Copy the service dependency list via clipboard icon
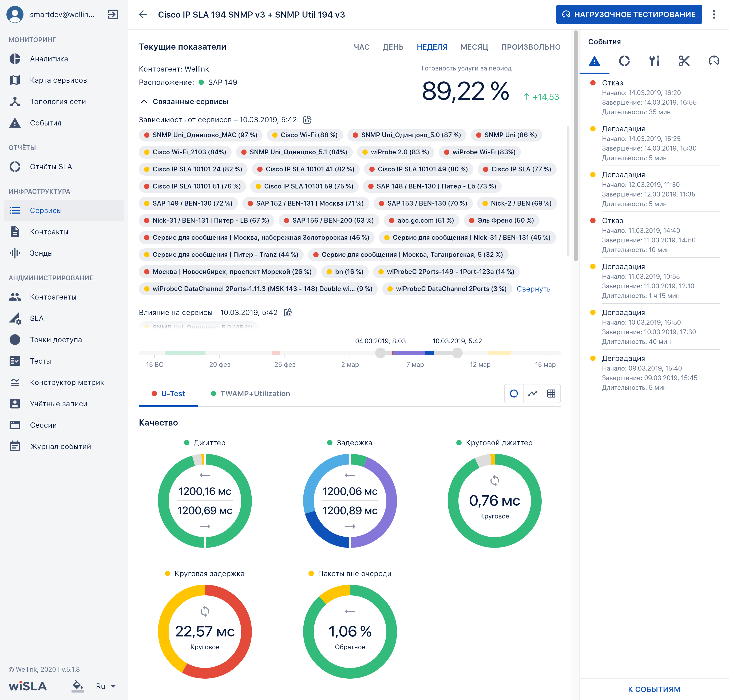This screenshot has height=700, width=729. point(307,119)
